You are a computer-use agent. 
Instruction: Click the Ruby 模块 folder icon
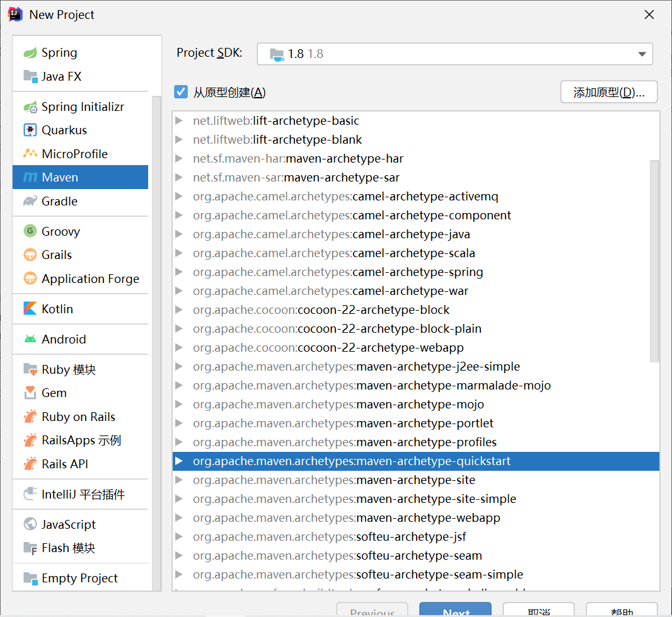pos(30,369)
